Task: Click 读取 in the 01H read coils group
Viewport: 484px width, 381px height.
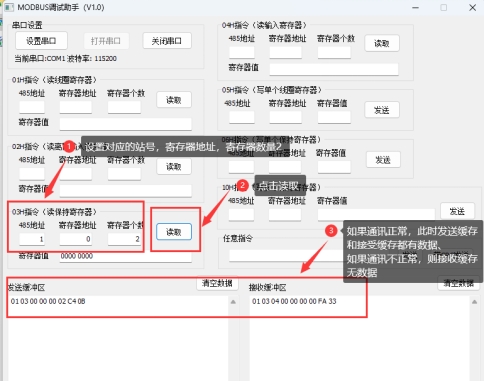Action: (x=174, y=100)
